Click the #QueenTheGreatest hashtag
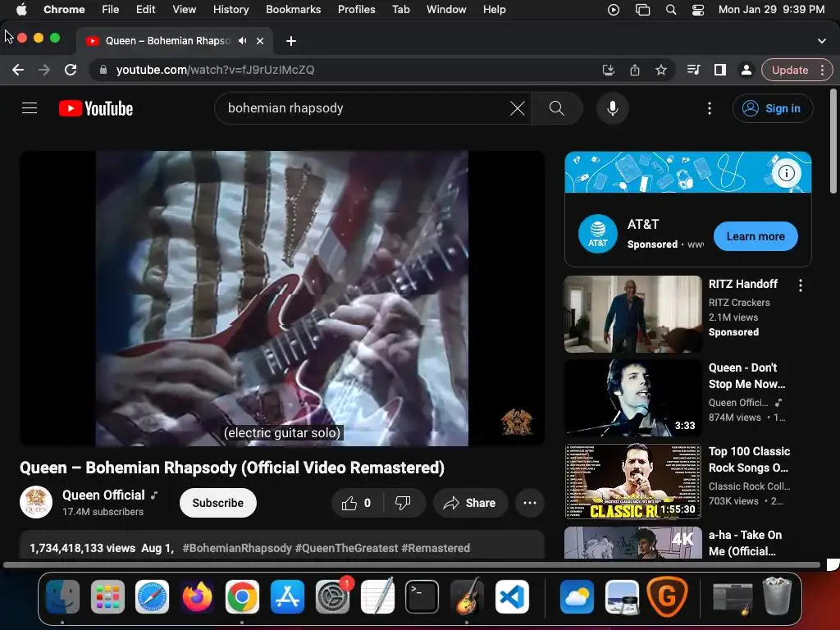 (x=347, y=548)
